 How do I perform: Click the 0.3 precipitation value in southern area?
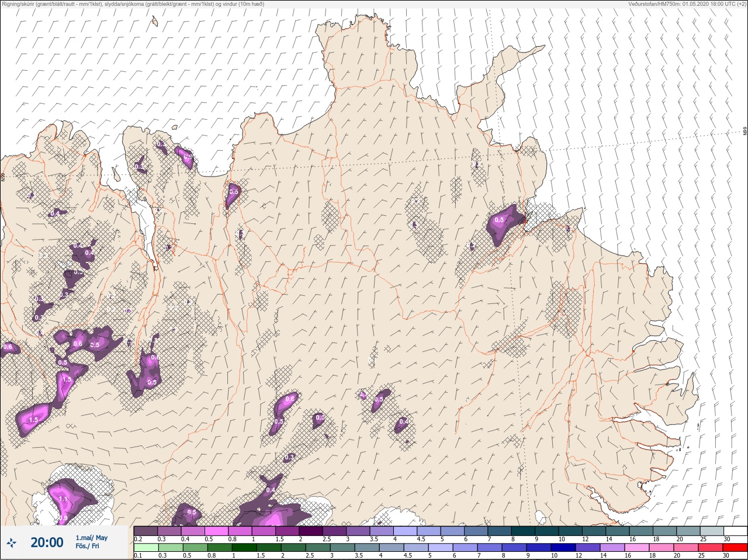[x=290, y=457]
